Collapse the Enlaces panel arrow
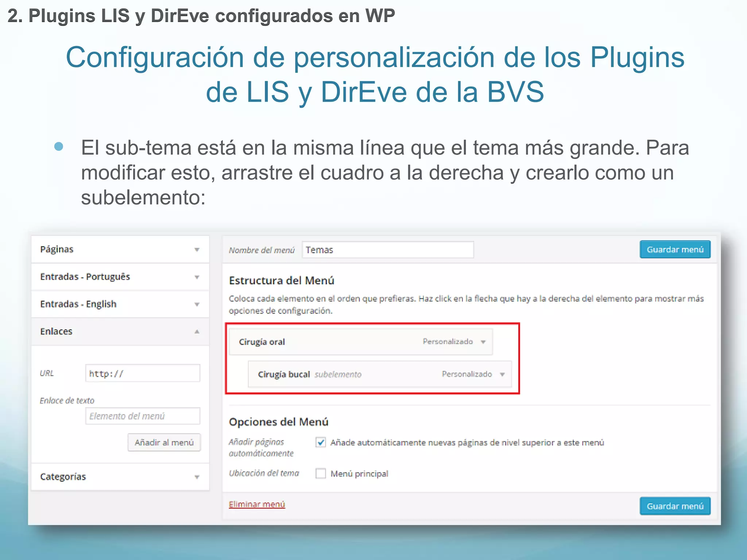The image size is (747, 560). [x=197, y=331]
